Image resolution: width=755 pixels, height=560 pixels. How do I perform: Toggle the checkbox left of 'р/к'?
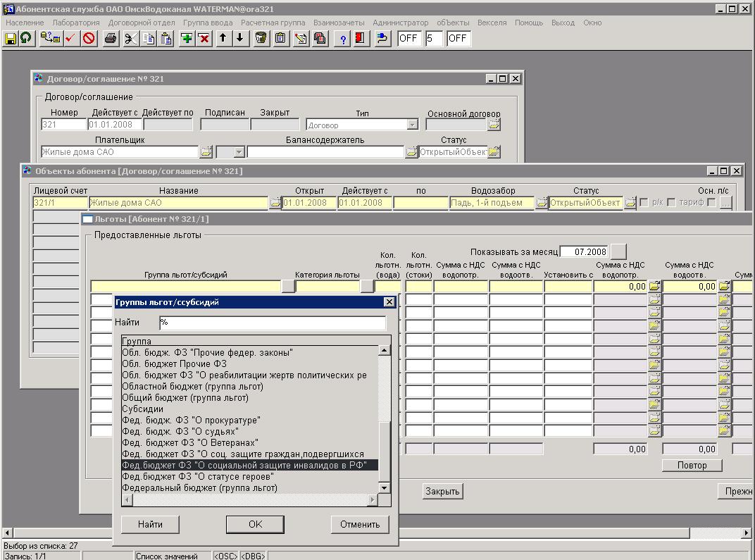(644, 203)
